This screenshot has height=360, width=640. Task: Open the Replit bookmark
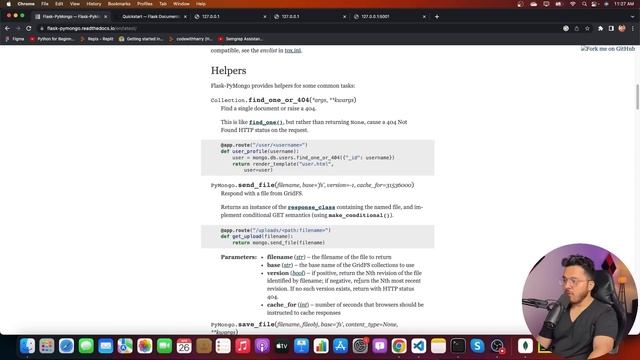pyautogui.click(x=97, y=39)
